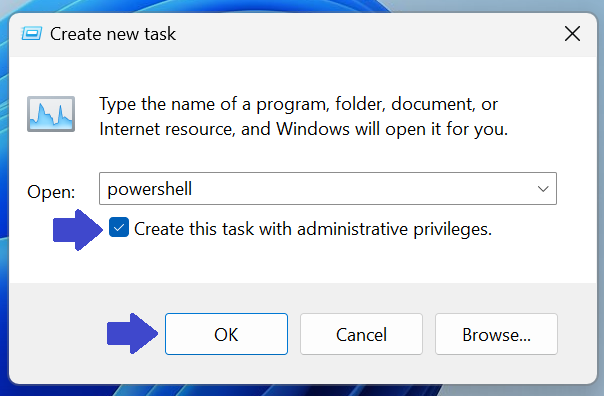The image size is (604, 396).
Task: Cancel the new task dialog
Action: coord(361,334)
